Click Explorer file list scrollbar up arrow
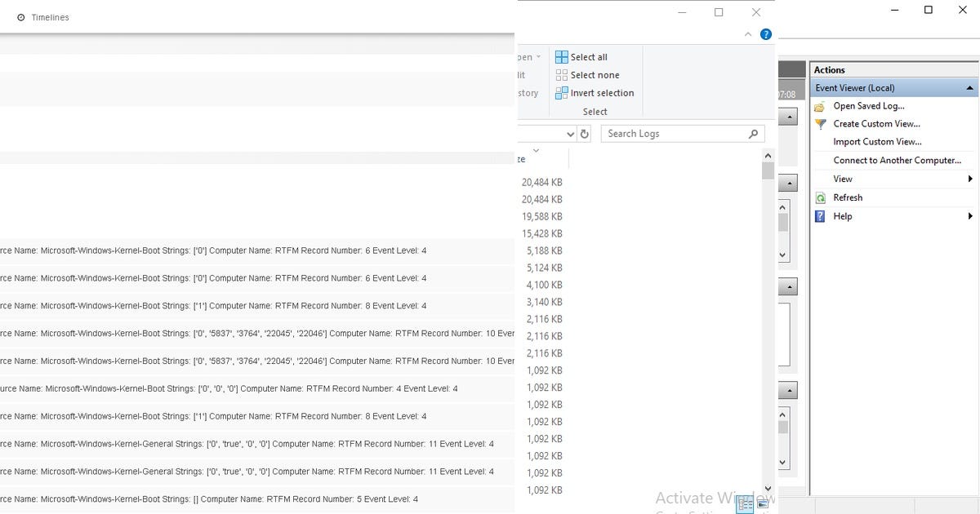Screen dimensions: 980x514 [768, 155]
